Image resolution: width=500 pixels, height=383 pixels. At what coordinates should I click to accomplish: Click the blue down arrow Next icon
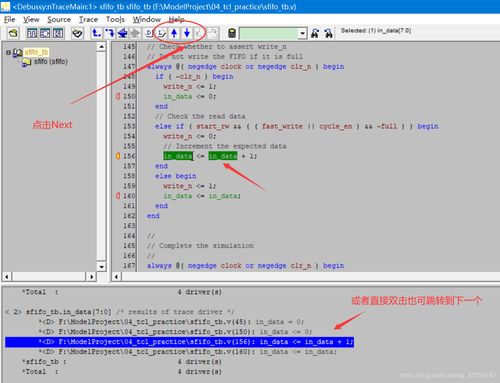(x=187, y=33)
